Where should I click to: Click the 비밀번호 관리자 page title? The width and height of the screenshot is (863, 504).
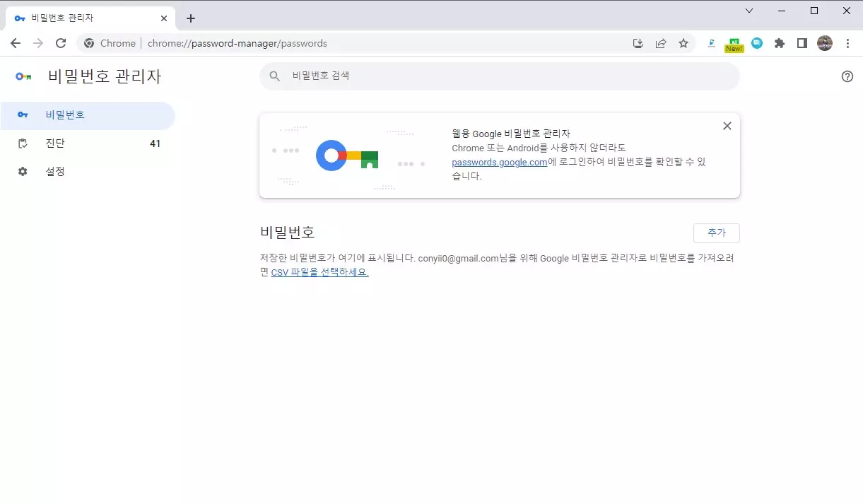click(x=105, y=76)
